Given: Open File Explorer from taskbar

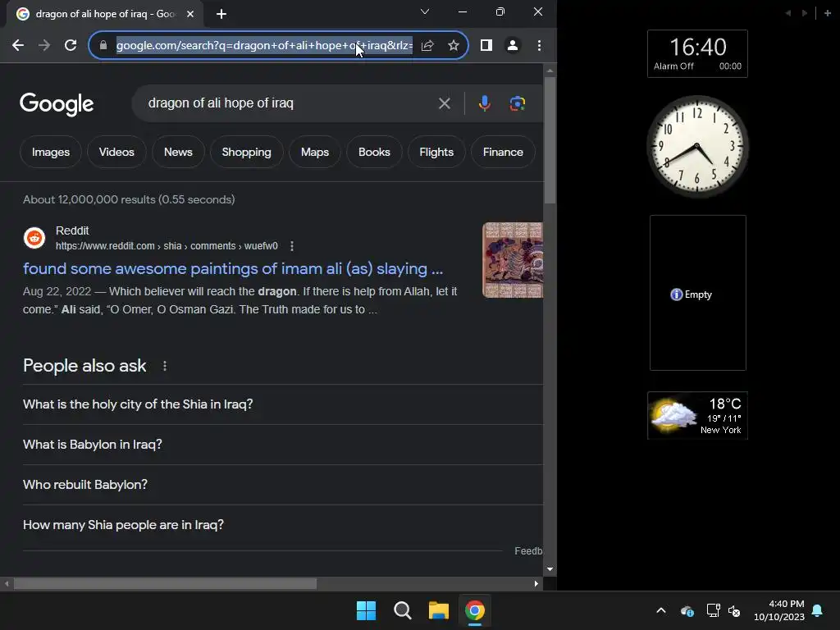Looking at the screenshot, I should 439,610.
